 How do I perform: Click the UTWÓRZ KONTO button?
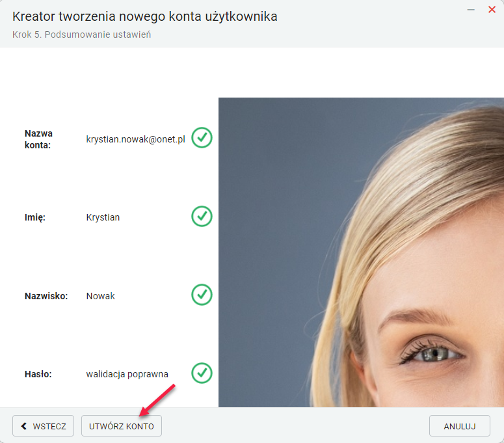click(122, 426)
